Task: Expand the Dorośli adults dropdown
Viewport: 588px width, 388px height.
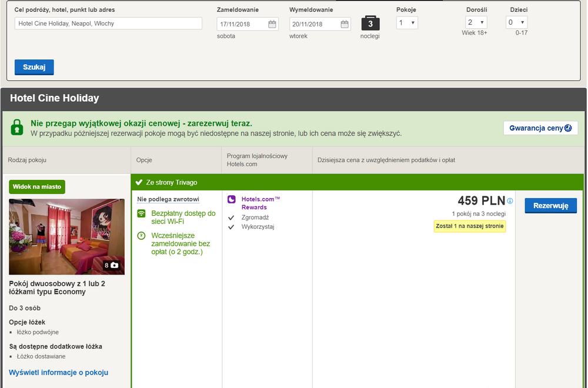Action: 476,22
